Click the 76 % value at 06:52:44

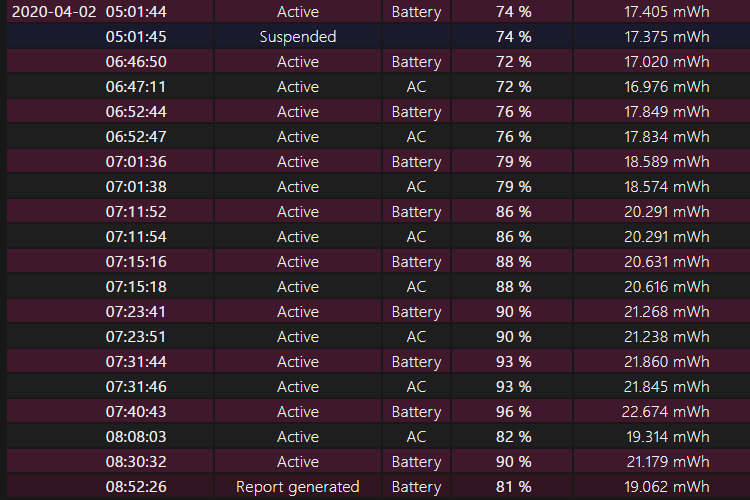513,111
